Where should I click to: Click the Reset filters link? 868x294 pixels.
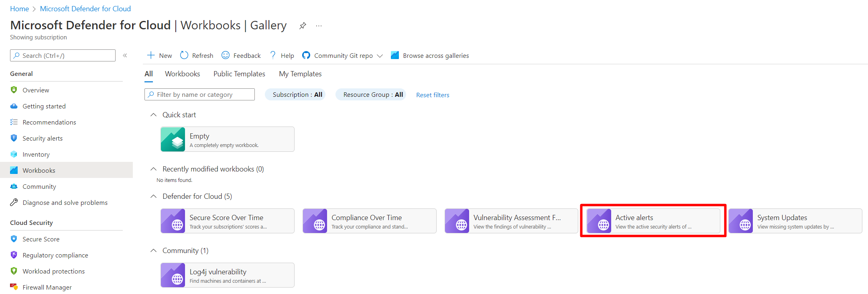[x=433, y=95]
